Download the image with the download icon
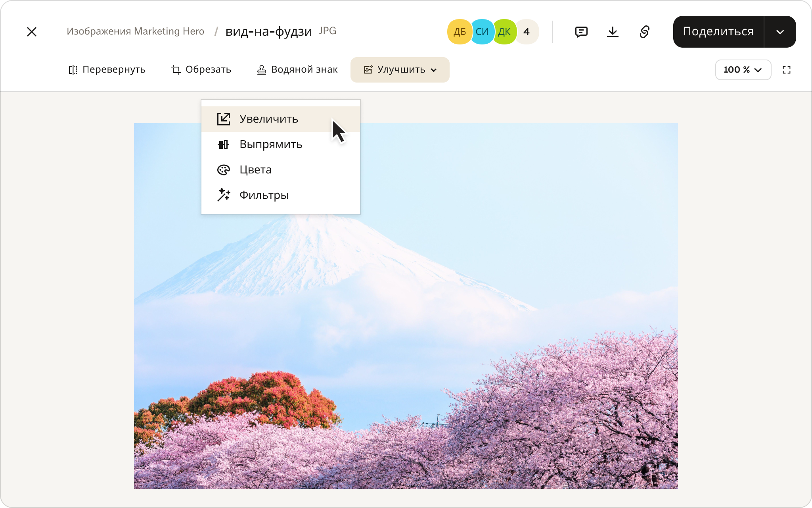Image resolution: width=812 pixels, height=508 pixels. tap(613, 32)
